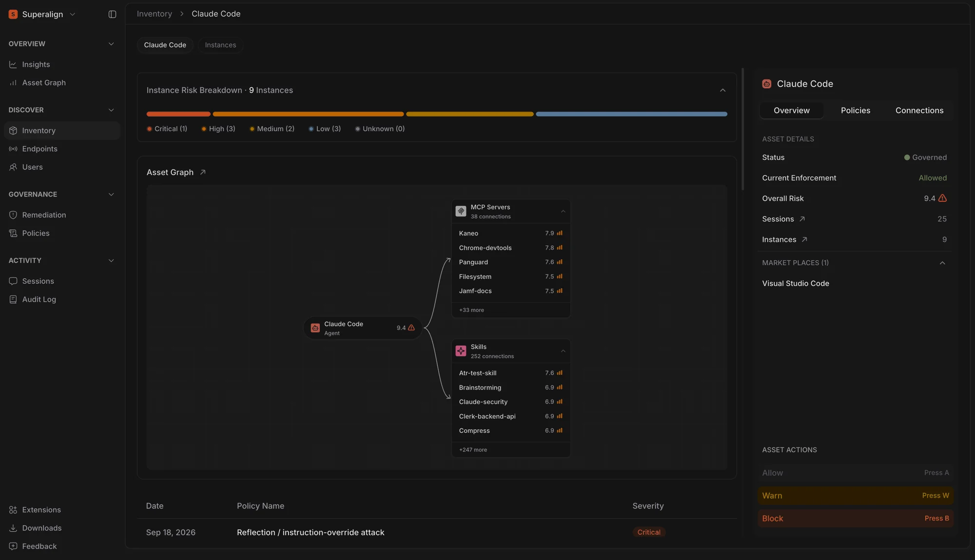Click the red Critical risk bar segment
Image resolution: width=975 pixels, height=560 pixels.
178,114
